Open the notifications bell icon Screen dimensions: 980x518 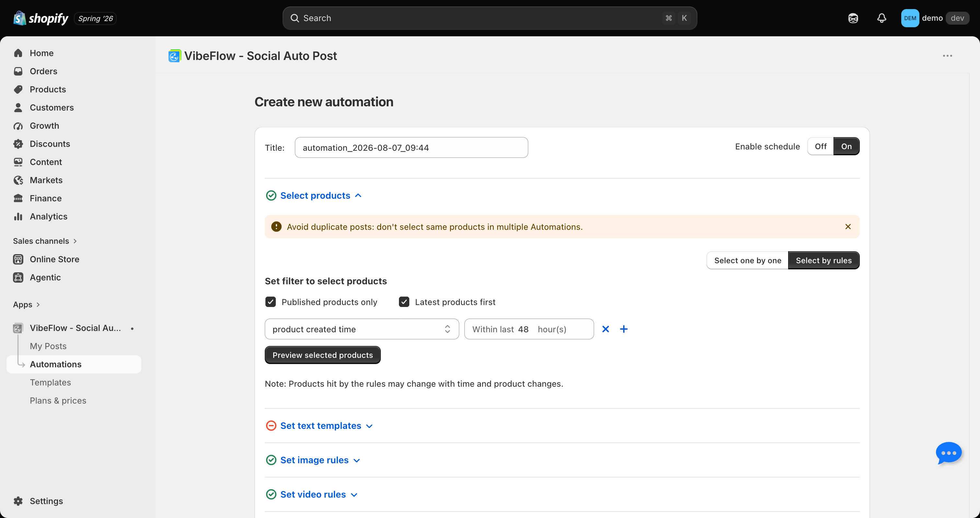pyautogui.click(x=881, y=18)
